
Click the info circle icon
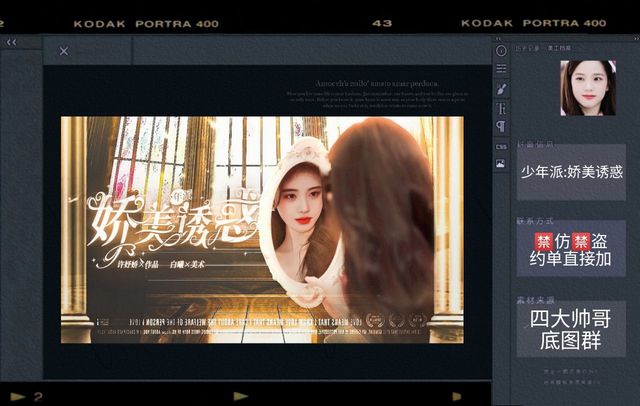[501, 50]
